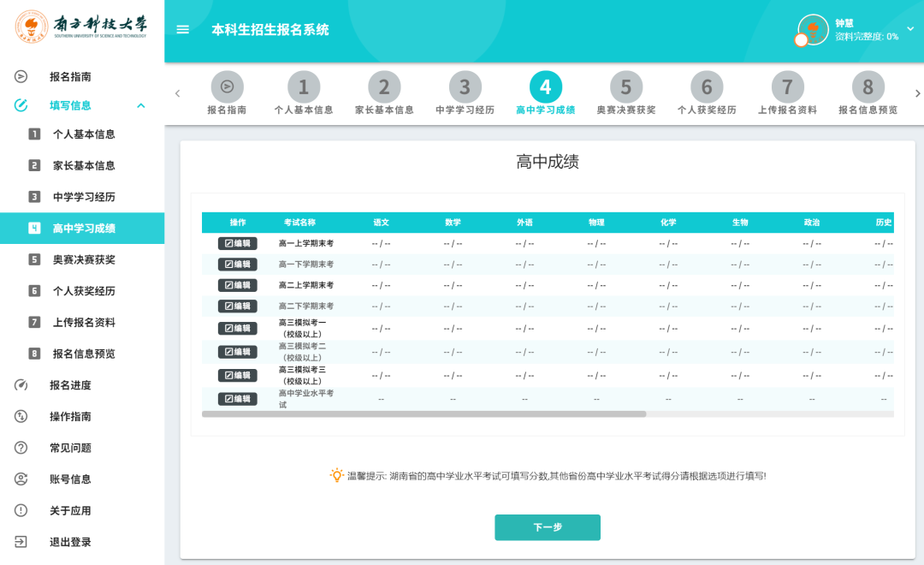The image size is (924, 565).
Task: Open 关于应用 info item
Action: 70,511
